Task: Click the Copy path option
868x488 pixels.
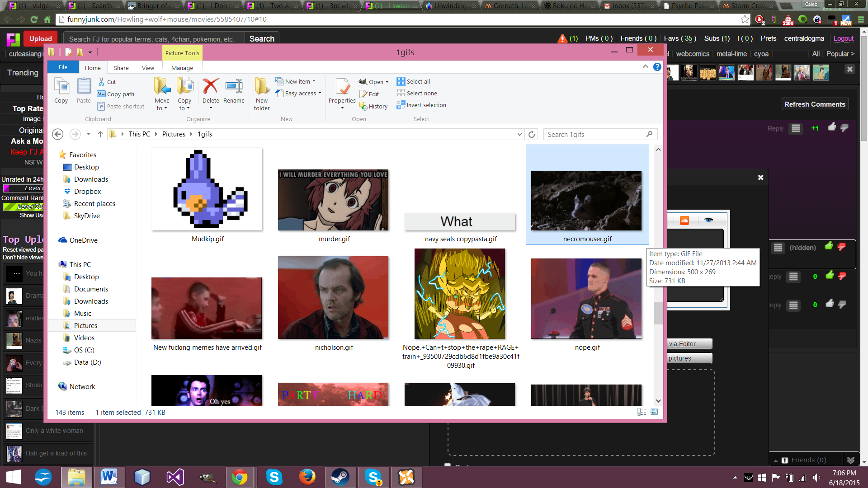Action: point(120,94)
